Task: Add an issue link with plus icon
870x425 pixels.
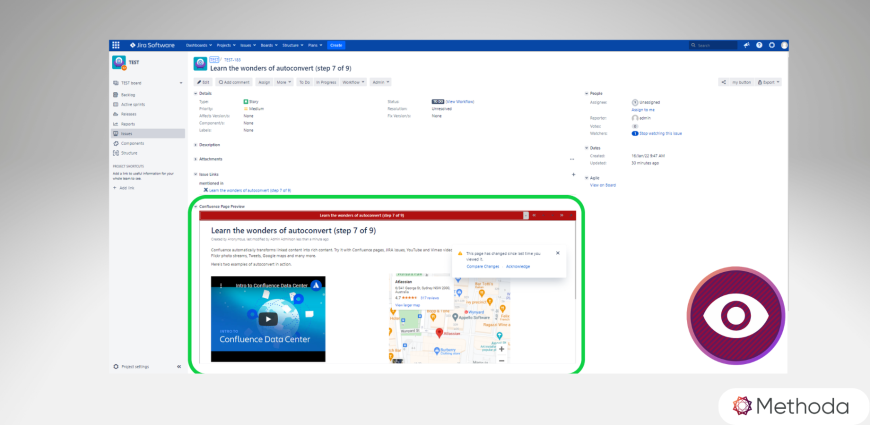Action: point(573,174)
